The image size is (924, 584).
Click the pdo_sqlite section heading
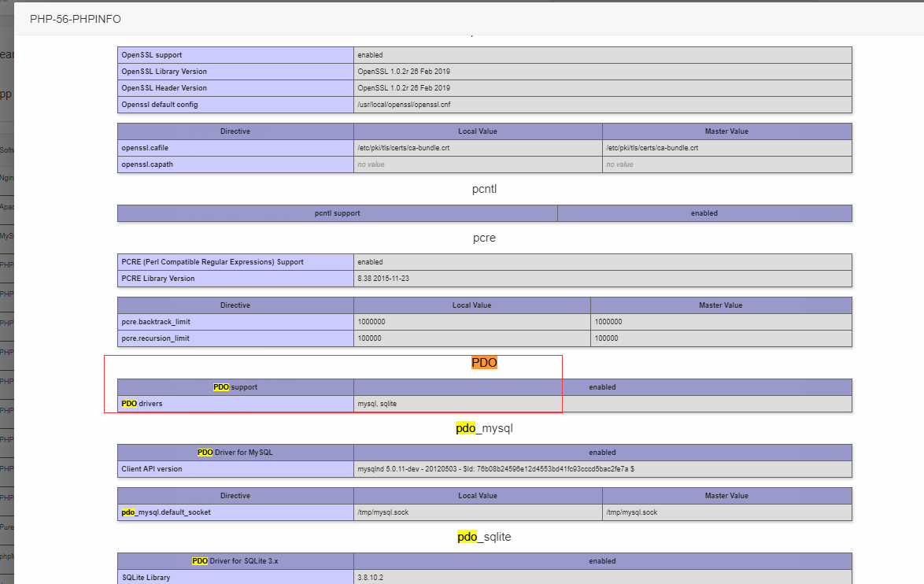pos(484,537)
